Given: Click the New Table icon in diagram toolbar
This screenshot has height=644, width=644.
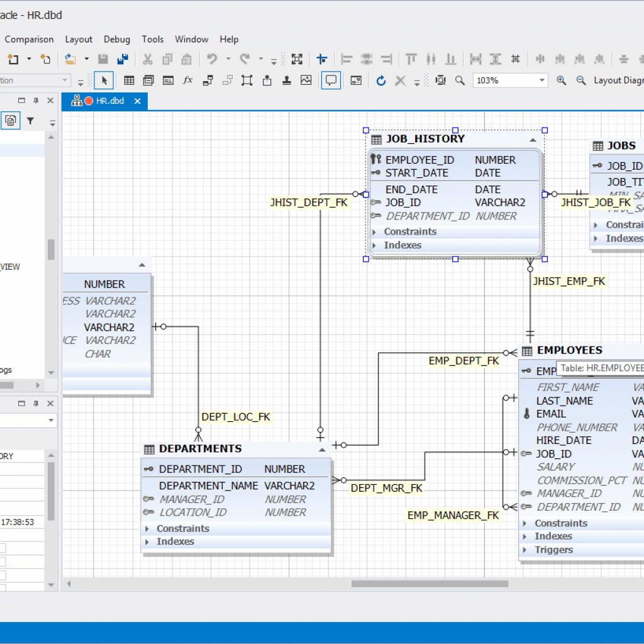Looking at the screenshot, I should (x=129, y=80).
